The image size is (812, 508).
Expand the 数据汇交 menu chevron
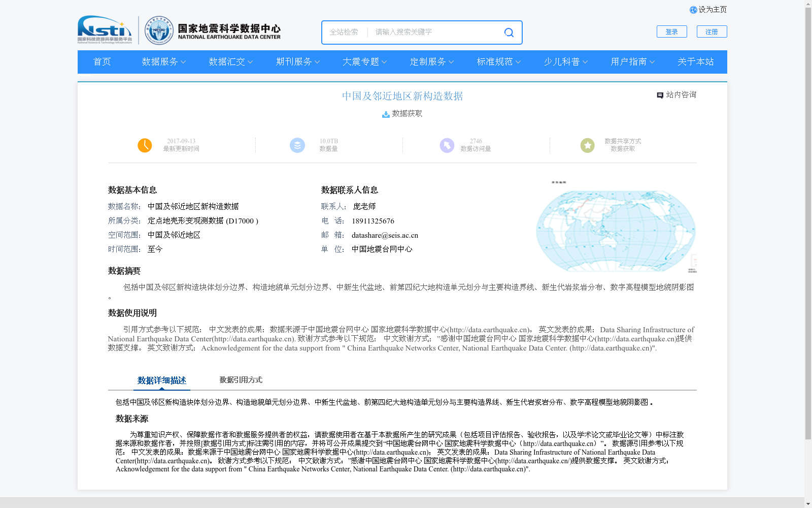(x=250, y=62)
